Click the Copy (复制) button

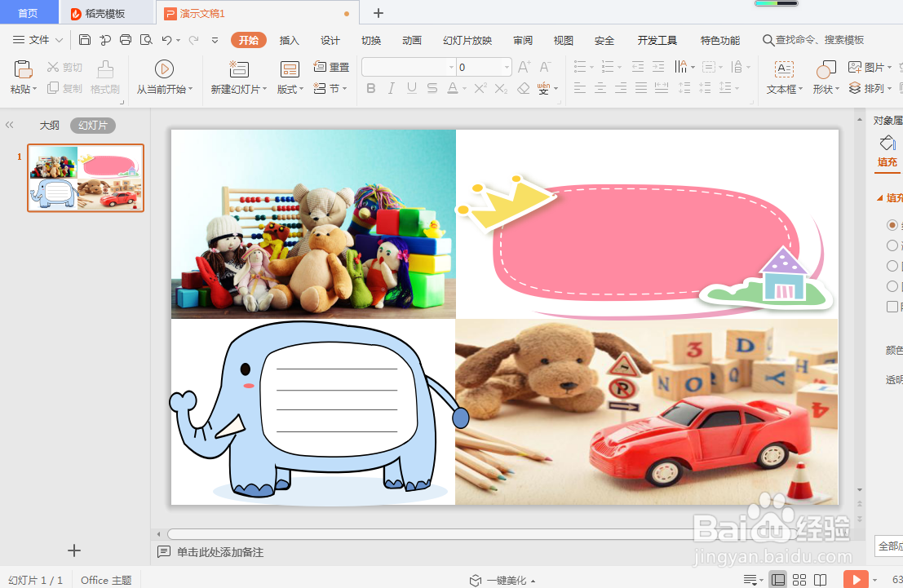pos(64,88)
